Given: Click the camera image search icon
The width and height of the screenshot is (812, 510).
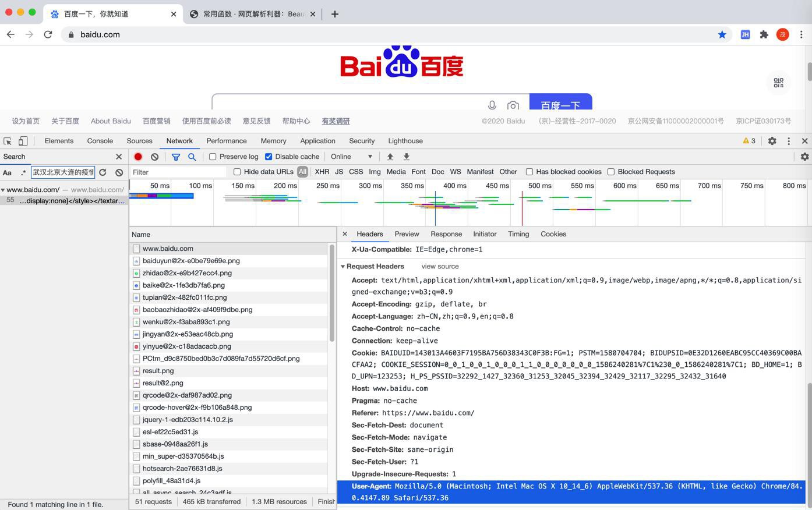Looking at the screenshot, I should (513, 105).
